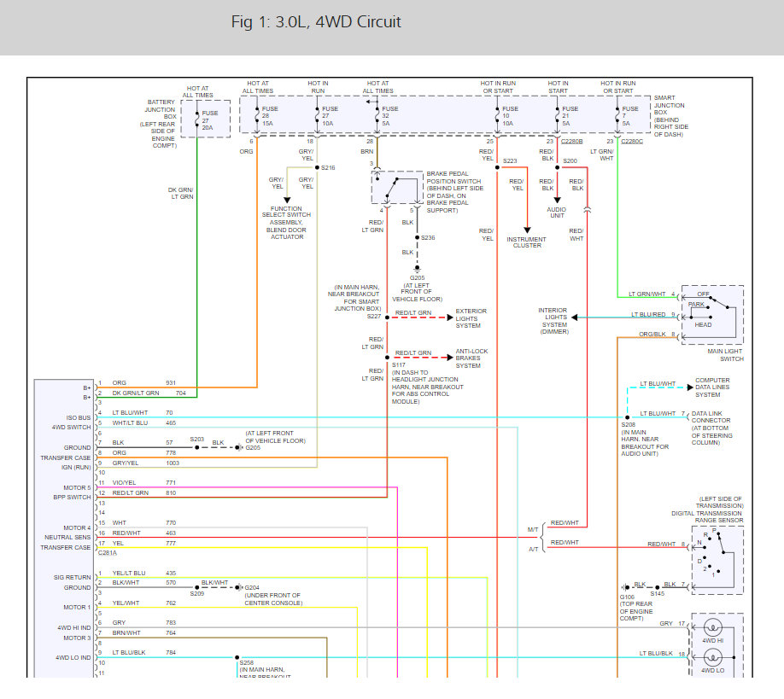Click the 4WD HI indicator lamp symbol
The image size is (784, 699).
pyautogui.click(x=712, y=627)
